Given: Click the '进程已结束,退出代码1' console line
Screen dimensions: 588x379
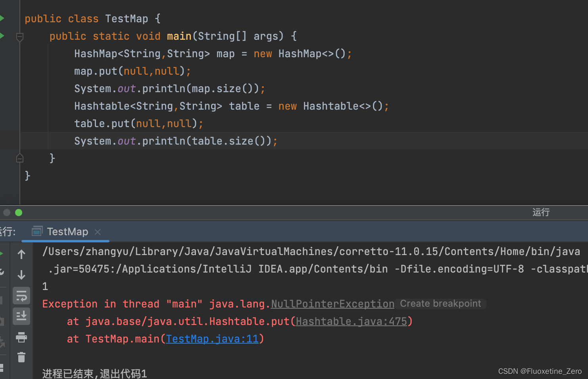Looking at the screenshot, I should click(x=94, y=373).
